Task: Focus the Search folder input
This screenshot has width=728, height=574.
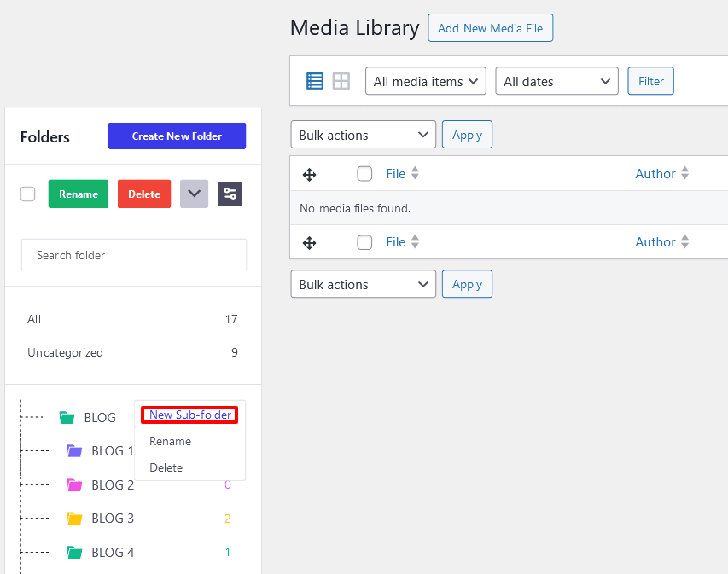Action: click(134, 255)
